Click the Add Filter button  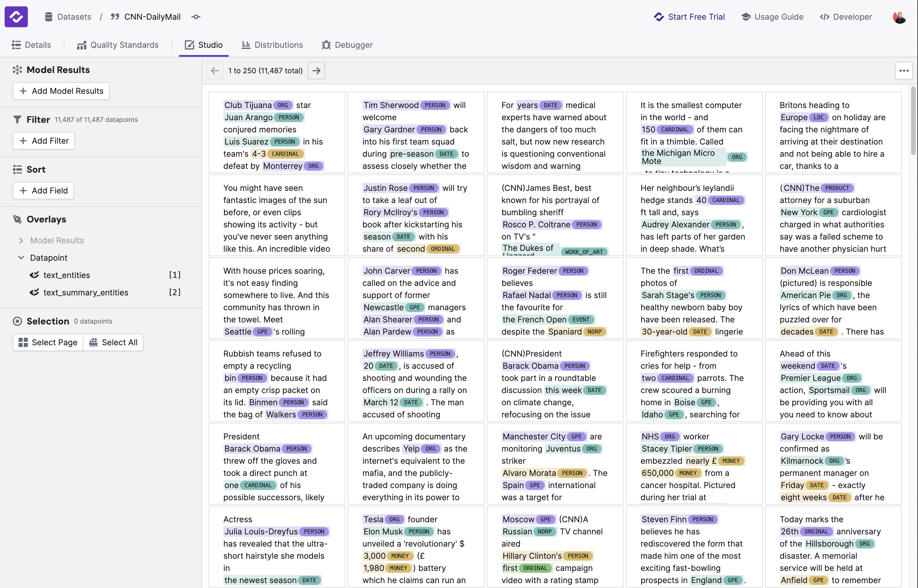coord(43,141)
